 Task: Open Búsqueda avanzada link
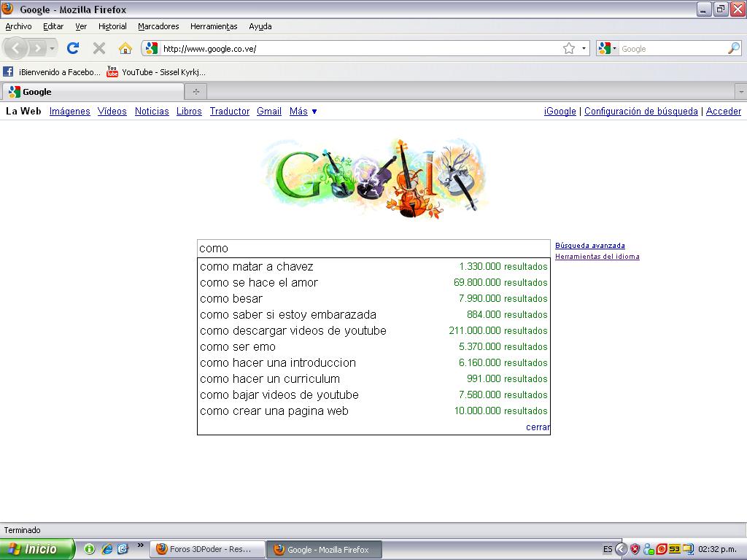pos(589,246)
